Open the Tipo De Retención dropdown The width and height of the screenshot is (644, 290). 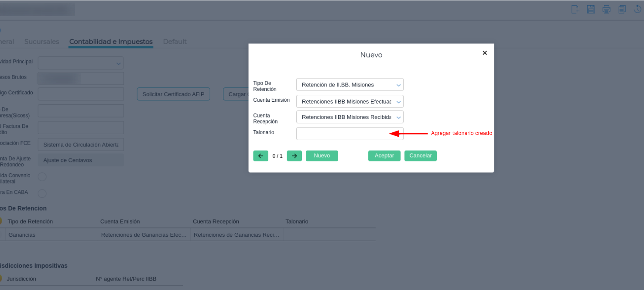coord(350,85)
